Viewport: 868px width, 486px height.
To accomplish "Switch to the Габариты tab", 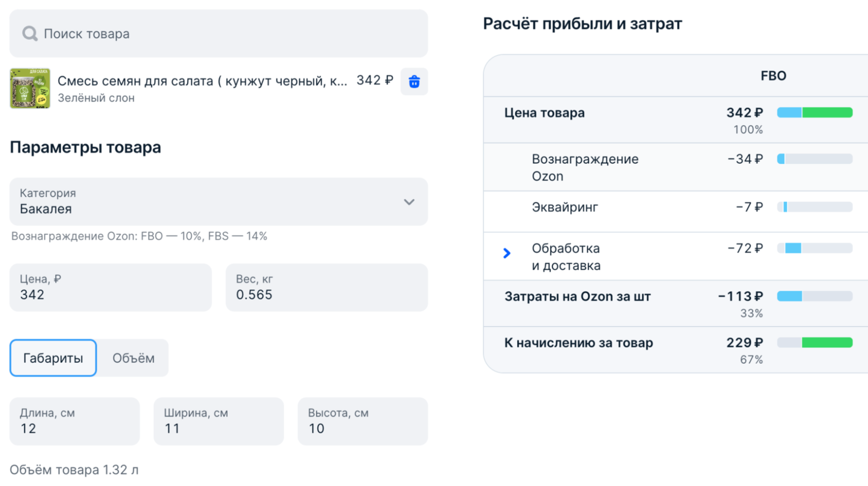I will (x=53, y=358).
